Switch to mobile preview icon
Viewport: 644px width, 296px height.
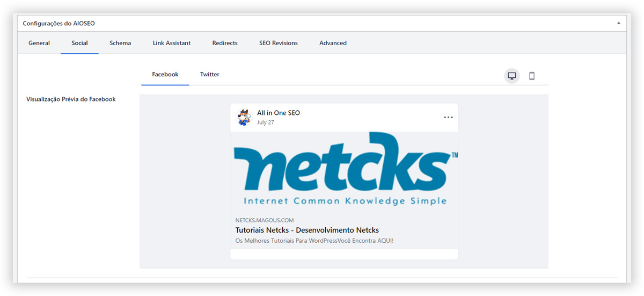[532, 76]
